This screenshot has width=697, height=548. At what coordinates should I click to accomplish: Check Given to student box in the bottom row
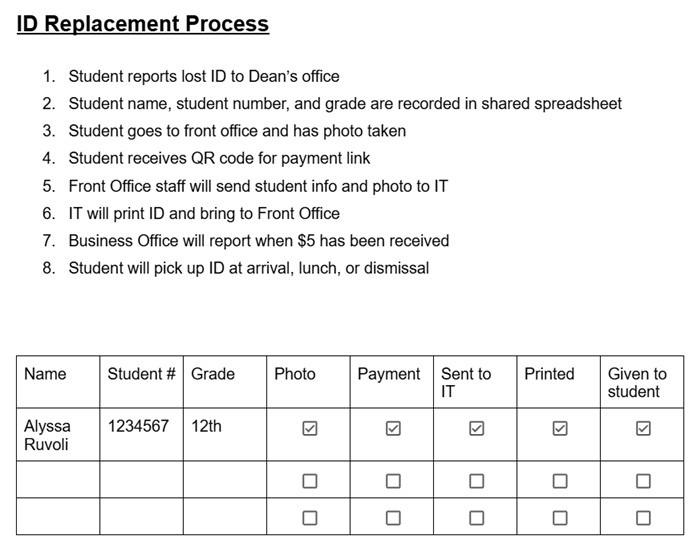tap(643, 517)
